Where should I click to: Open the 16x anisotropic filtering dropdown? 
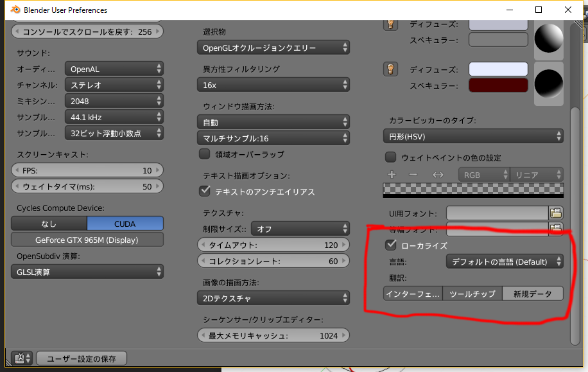tap(273, 85)
